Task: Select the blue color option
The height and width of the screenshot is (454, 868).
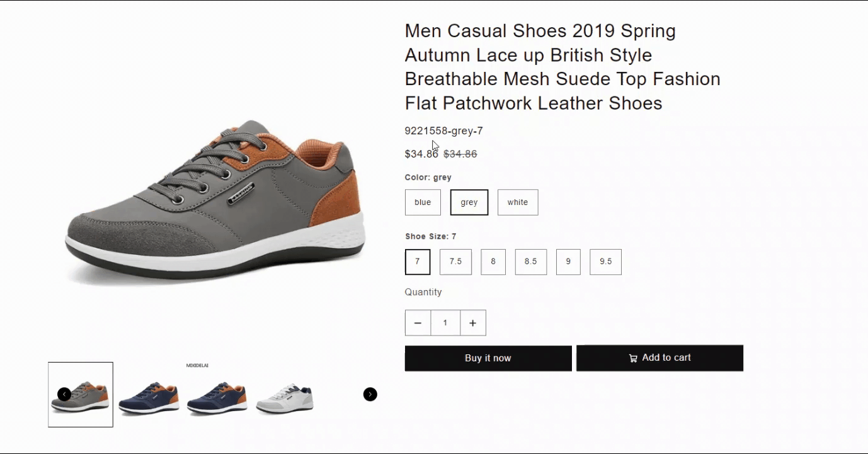Action: 423,202
